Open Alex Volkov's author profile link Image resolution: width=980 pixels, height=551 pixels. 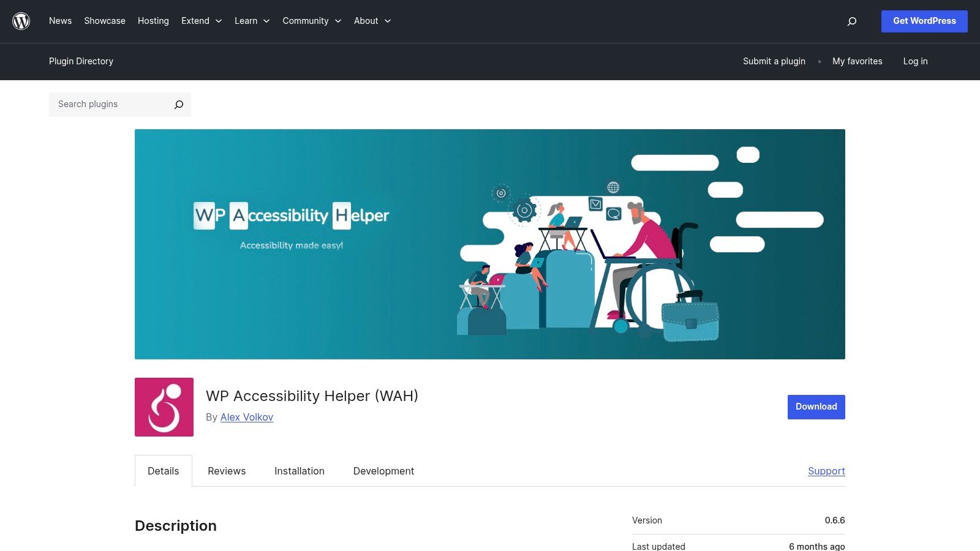click(246, 417)
